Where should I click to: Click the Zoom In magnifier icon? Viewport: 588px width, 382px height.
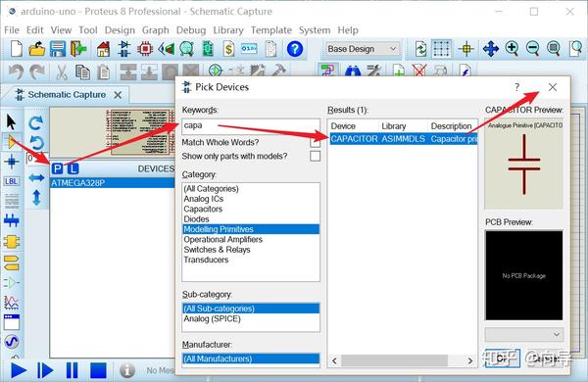[512, 49]
